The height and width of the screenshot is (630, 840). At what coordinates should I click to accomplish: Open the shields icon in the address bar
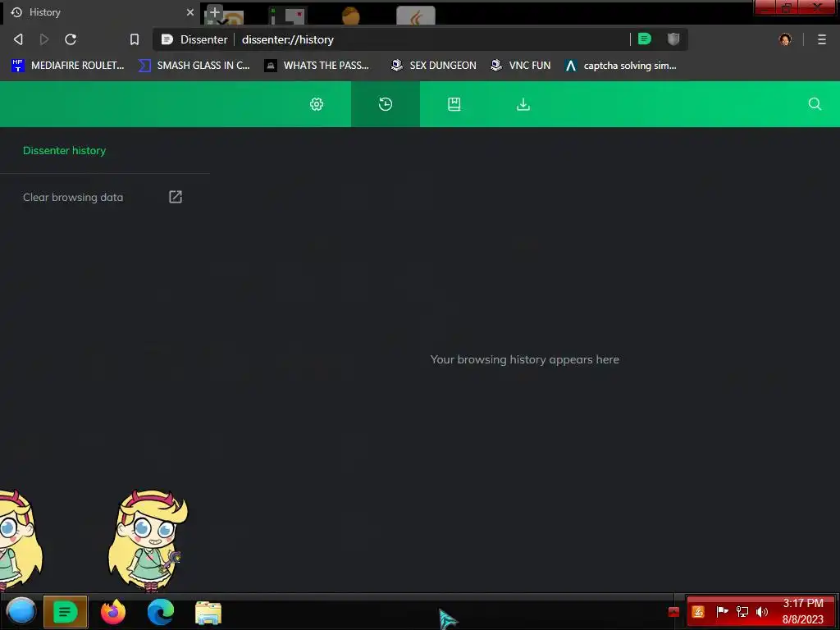tap(673, 39)
